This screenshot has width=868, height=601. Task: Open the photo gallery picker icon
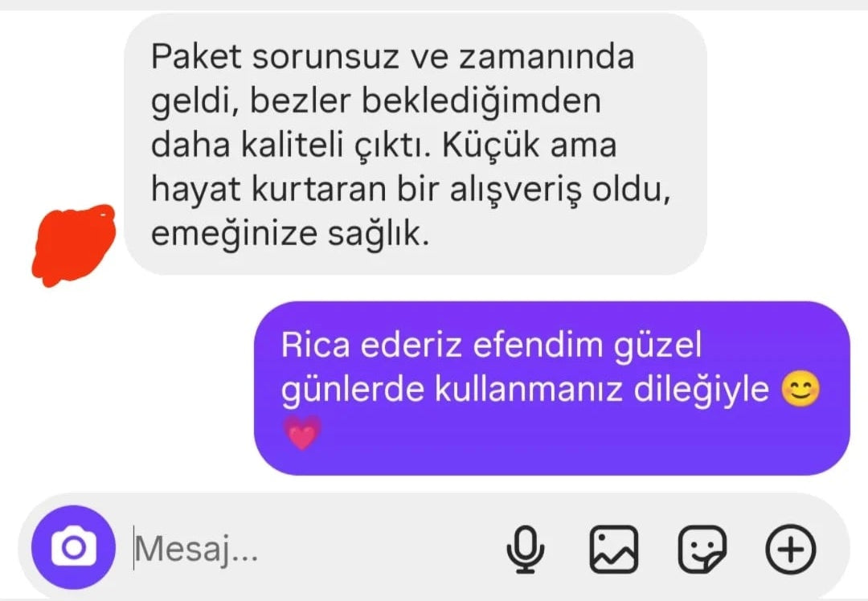coord(613,549)
